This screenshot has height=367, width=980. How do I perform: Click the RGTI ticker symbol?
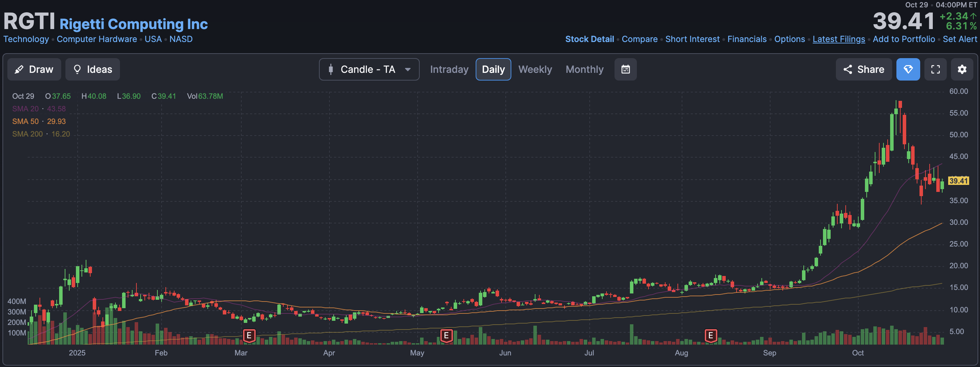[x=29, y=21]
